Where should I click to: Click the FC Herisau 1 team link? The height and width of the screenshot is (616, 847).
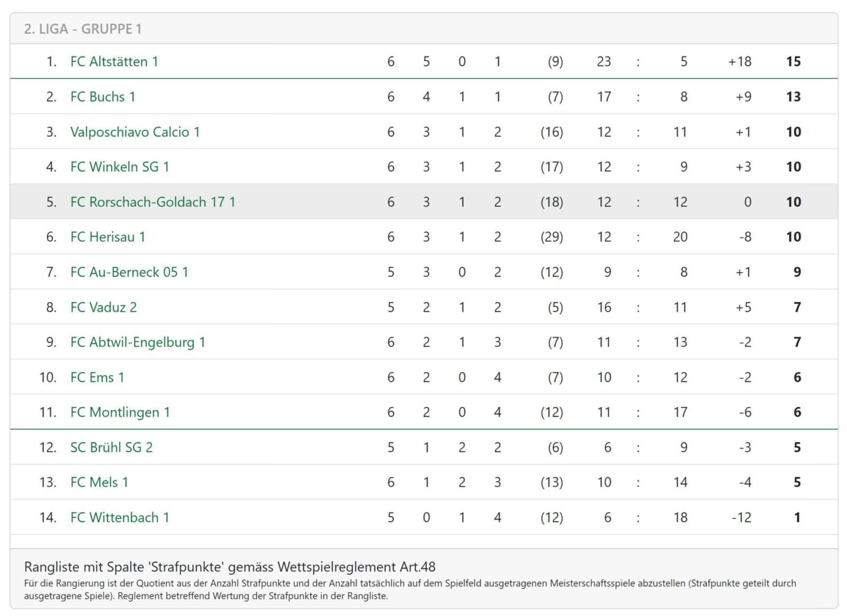(107, 237)
